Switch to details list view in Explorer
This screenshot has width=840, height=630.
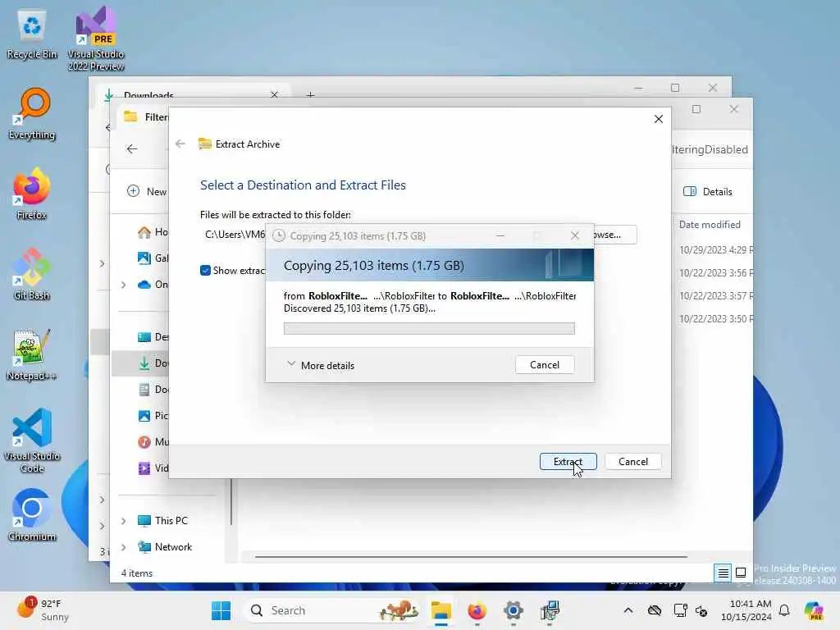point(724,573)
